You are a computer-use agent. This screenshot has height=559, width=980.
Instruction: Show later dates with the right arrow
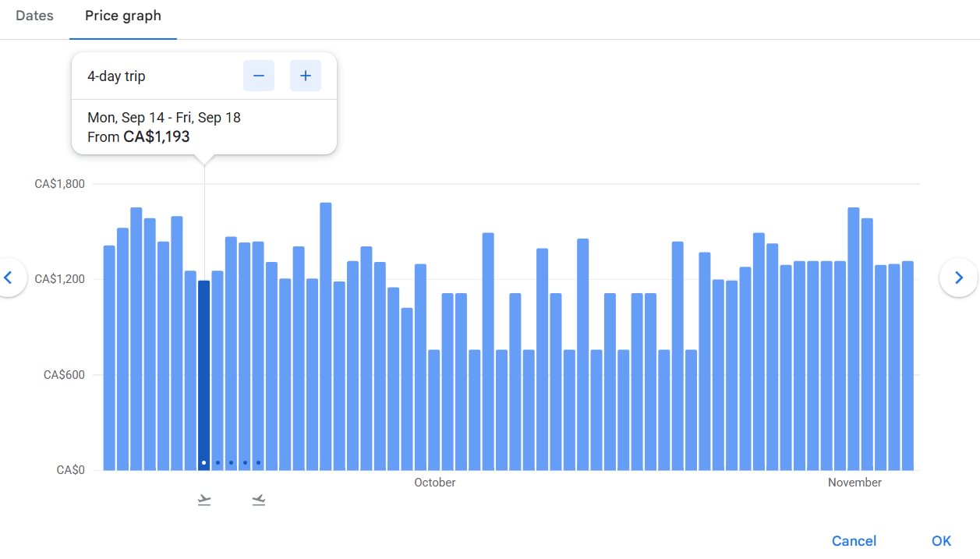tap(959, 277)
